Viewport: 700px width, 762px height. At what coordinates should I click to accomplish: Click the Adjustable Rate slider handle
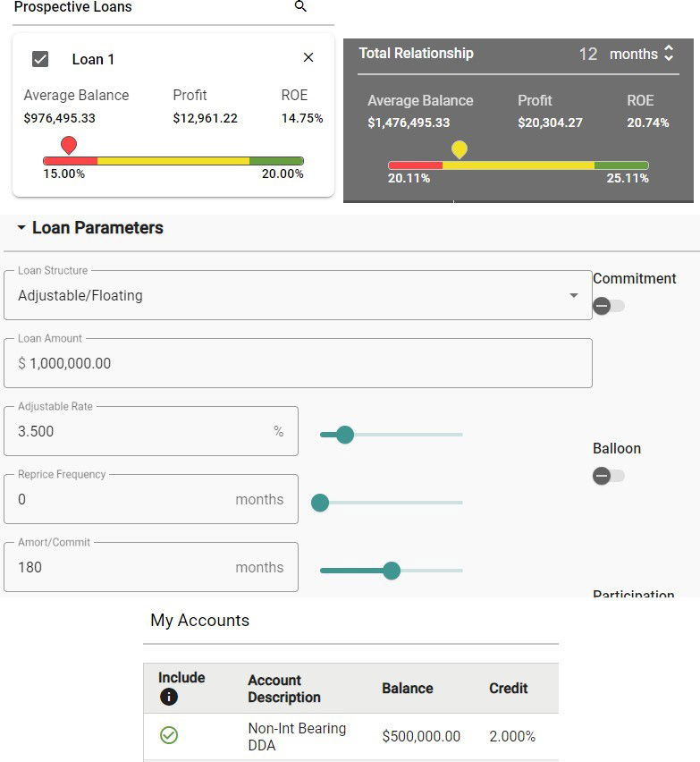[x=345, y=435]
